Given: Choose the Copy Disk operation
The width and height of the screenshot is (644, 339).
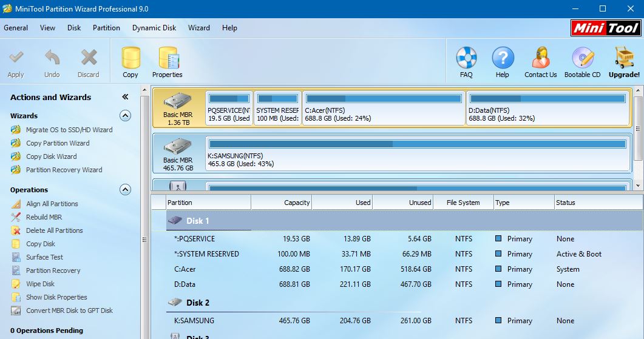Looking at the screenshot, I should 40,244.
